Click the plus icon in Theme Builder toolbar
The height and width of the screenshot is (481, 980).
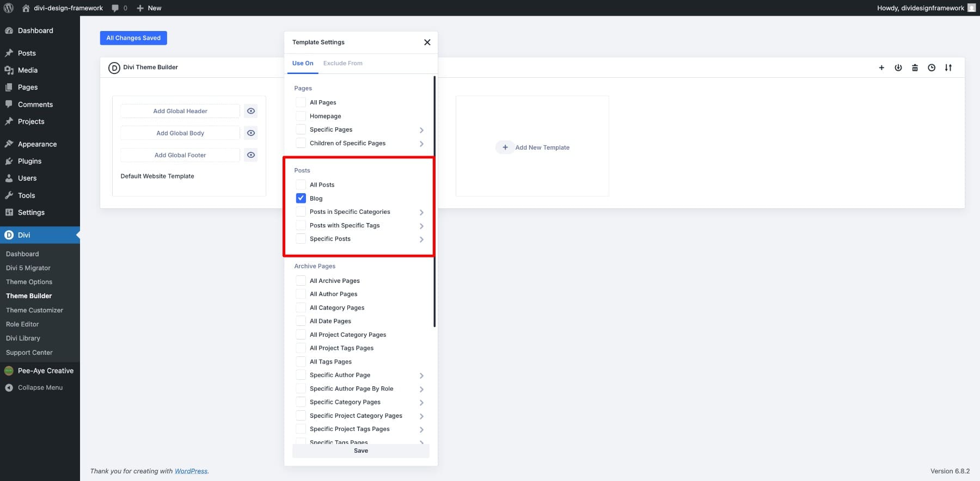[x=881, y=67]
